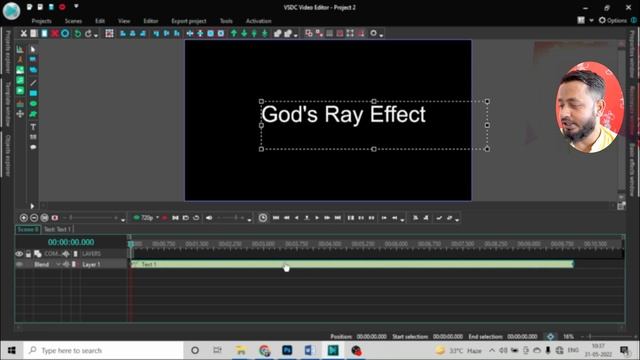Click the first green up arrow icon
640x360 pixels.
click(x=234, y=33)
